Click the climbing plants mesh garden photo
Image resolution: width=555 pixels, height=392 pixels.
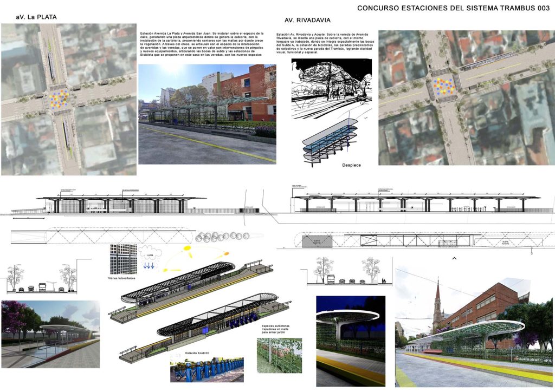(x=279, y=356)
